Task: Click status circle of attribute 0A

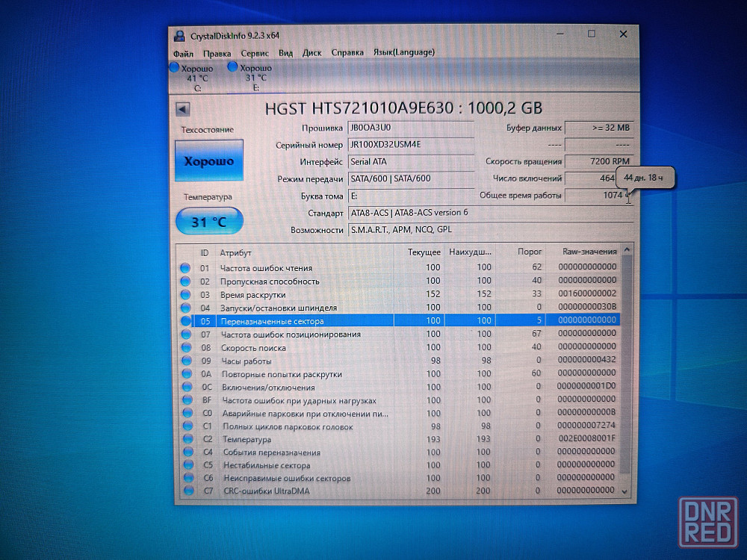Action: 187,374
